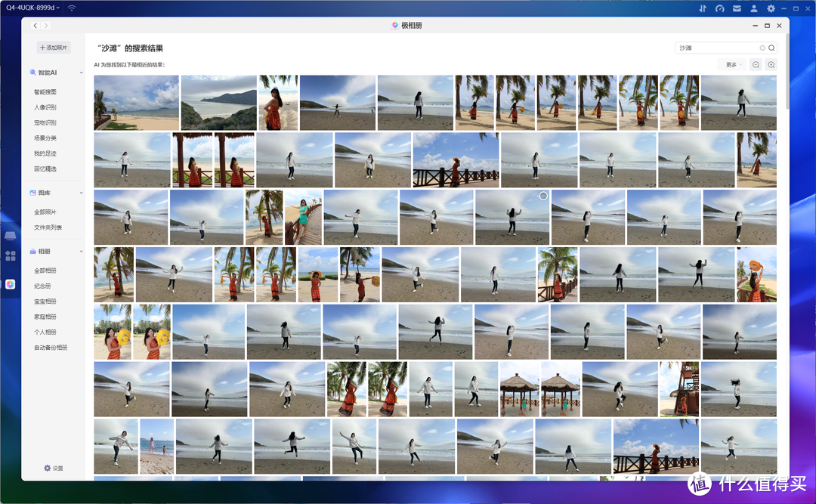
Task: Go back with the left arrow button
Action: pyautogui.click(x=36, y=25)
